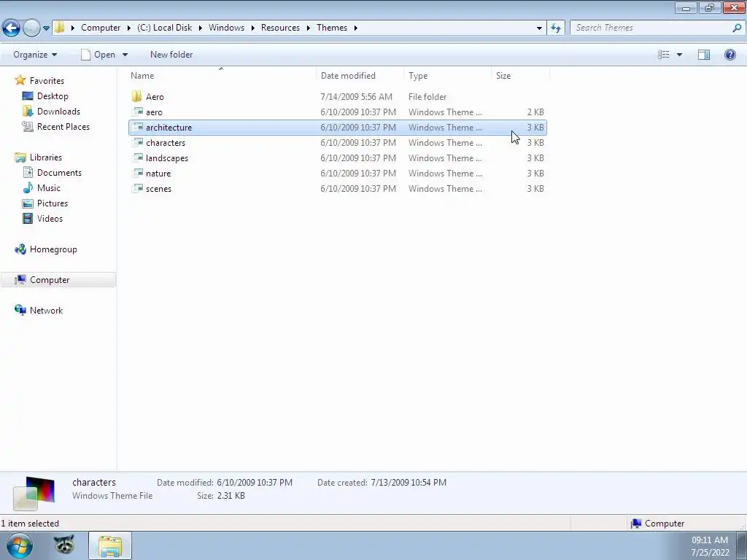
Task: Click the Themes breadcrumb
Action: coord(332,28)
